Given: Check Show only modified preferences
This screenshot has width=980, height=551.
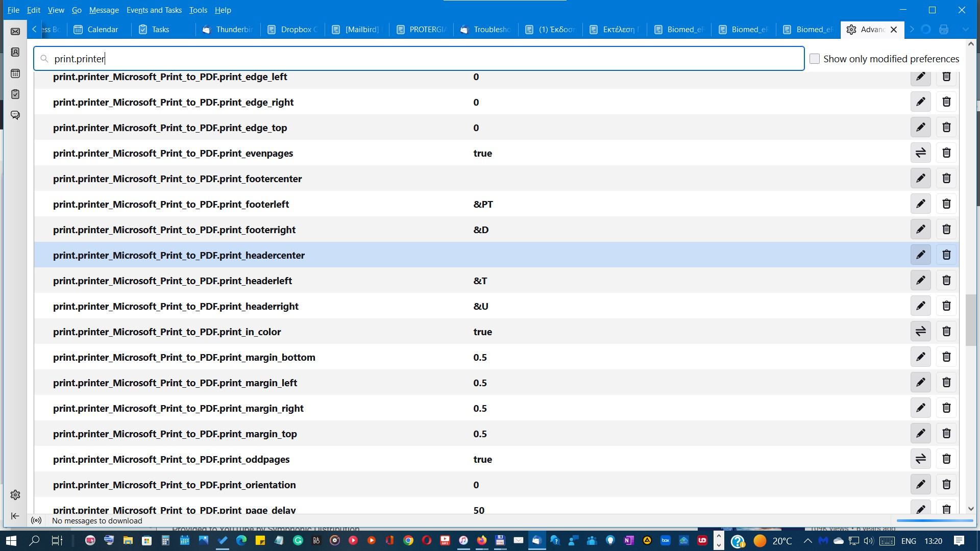Looking at the screenshot, I should (815, 59).
